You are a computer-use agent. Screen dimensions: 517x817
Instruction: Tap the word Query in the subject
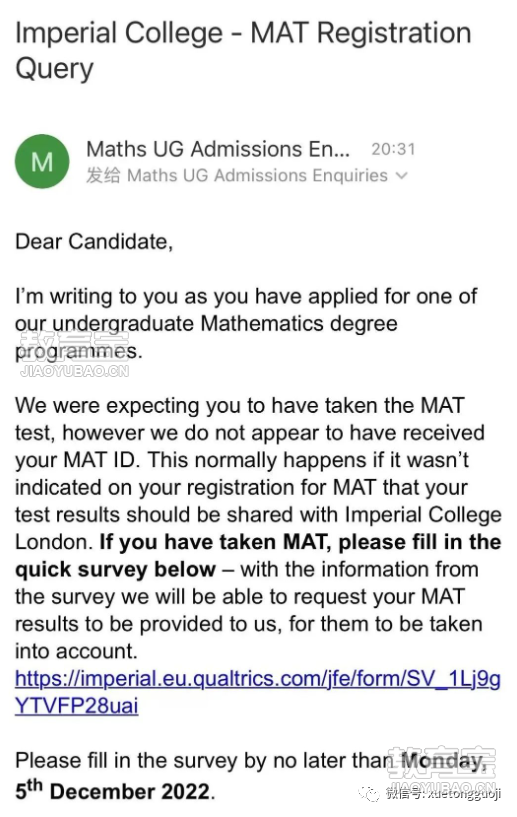click(x=54, y=69)
